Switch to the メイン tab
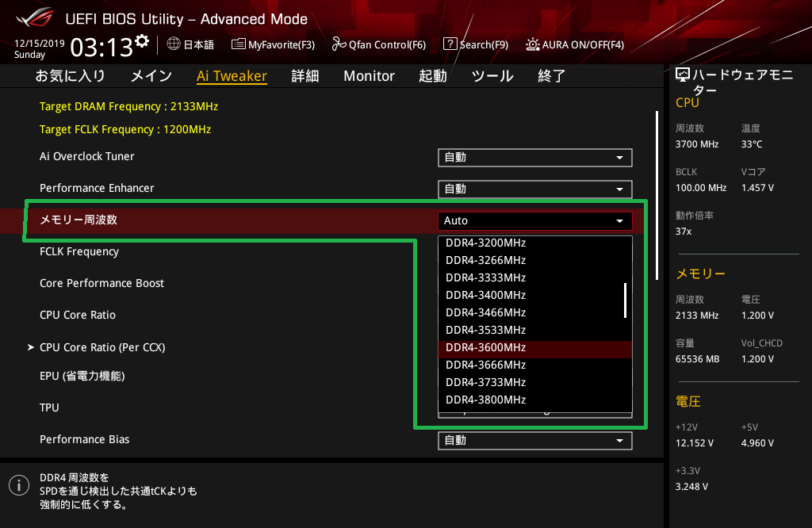 click(151, 76)
